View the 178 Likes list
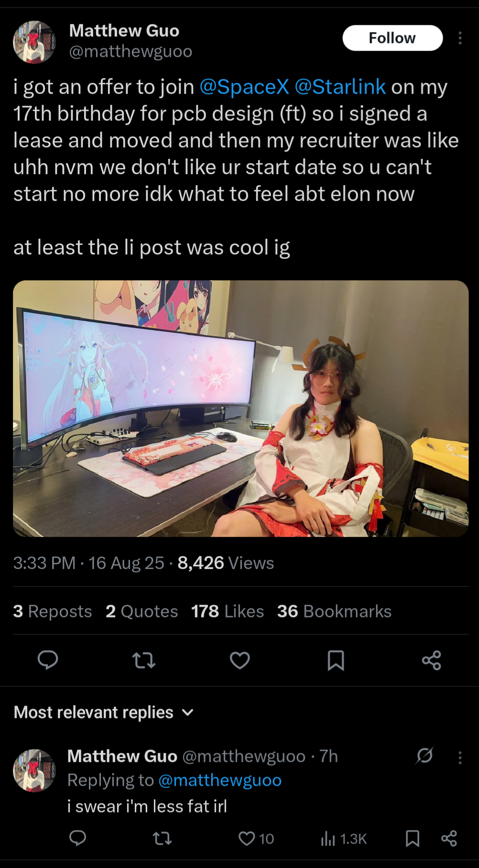This screenshot has width=479, height=868. pos(228,611)
